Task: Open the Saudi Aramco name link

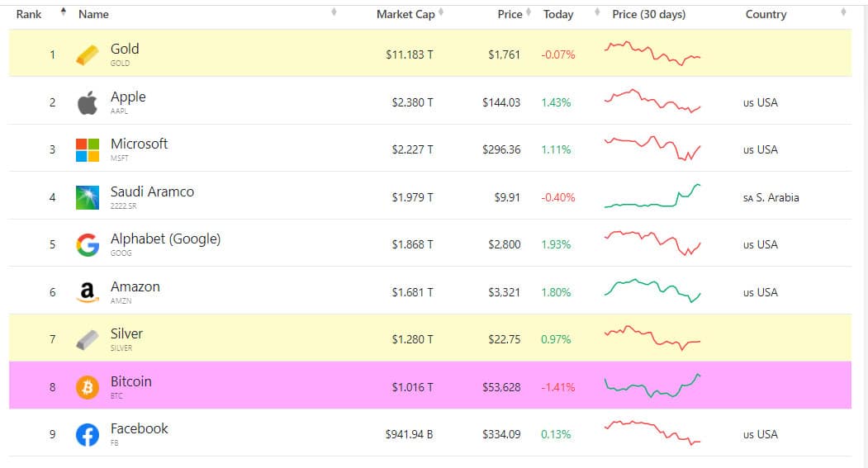Action: (152, 191)
